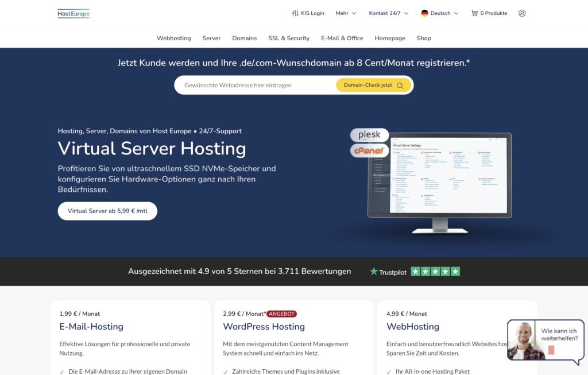
Task: Open the user account icon
Action: coord(522,13)
